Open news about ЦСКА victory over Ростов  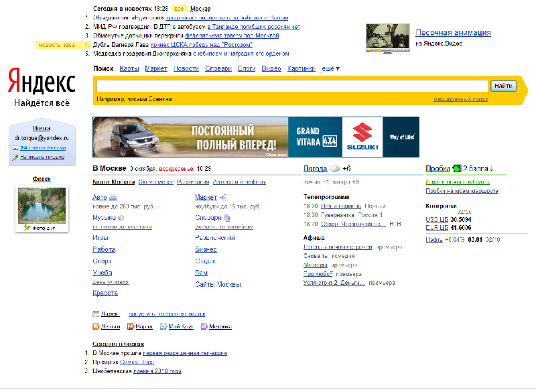(x=202, y=45)
